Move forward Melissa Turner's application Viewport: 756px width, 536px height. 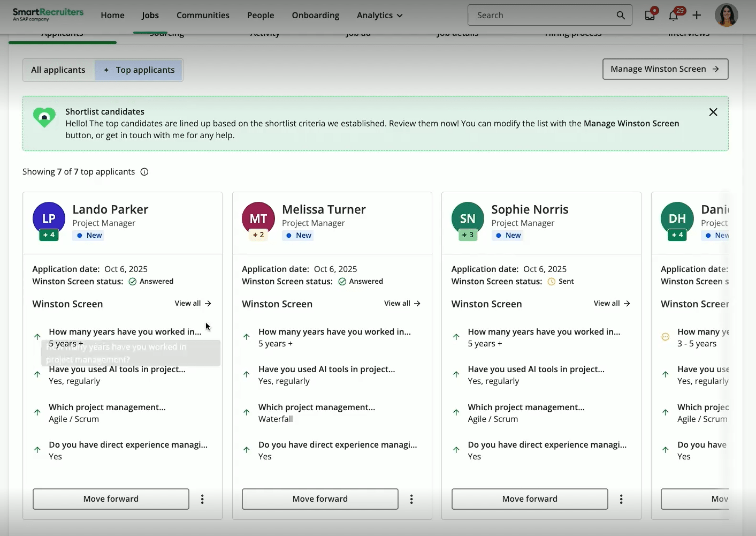point(320,499)
